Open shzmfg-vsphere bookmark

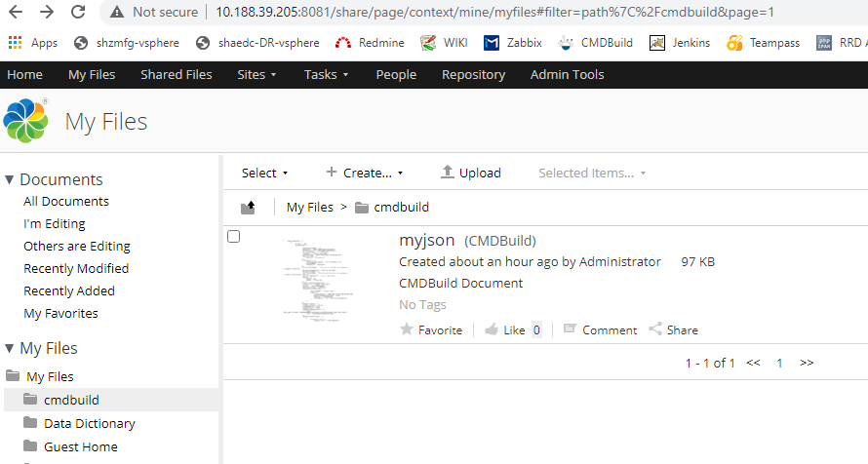(x=127, y=43)
